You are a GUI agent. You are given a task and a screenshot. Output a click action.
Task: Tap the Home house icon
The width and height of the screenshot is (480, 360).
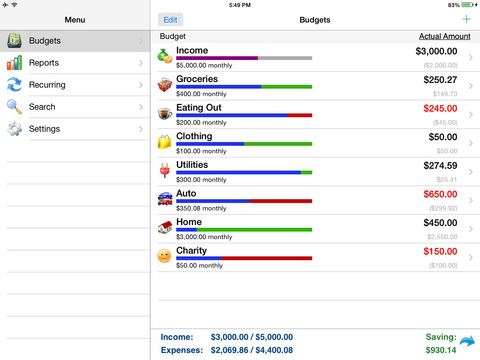(165, 228)
